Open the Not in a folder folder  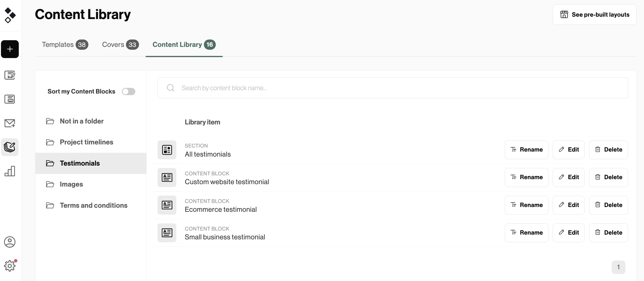coord(91,121)
